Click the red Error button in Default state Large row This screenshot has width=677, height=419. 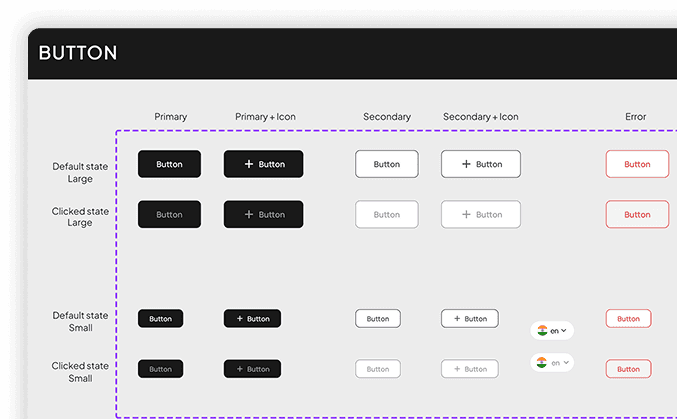click(637, 164)
